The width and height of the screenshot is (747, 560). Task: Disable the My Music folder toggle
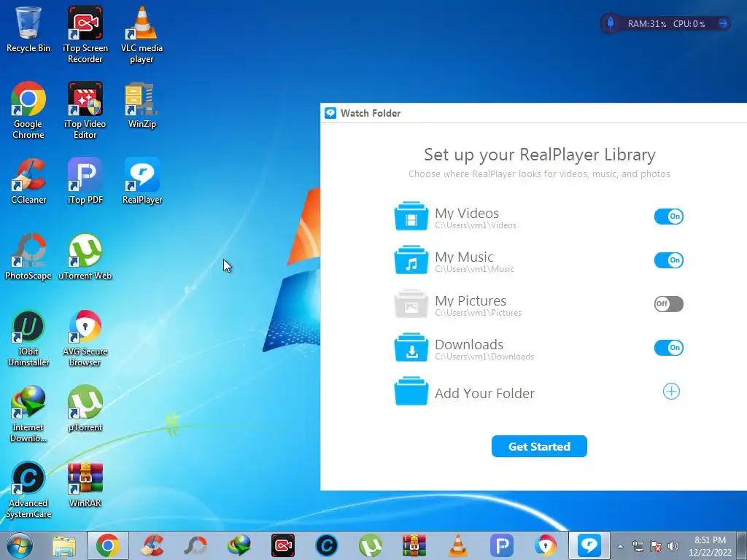coord(668,260)
